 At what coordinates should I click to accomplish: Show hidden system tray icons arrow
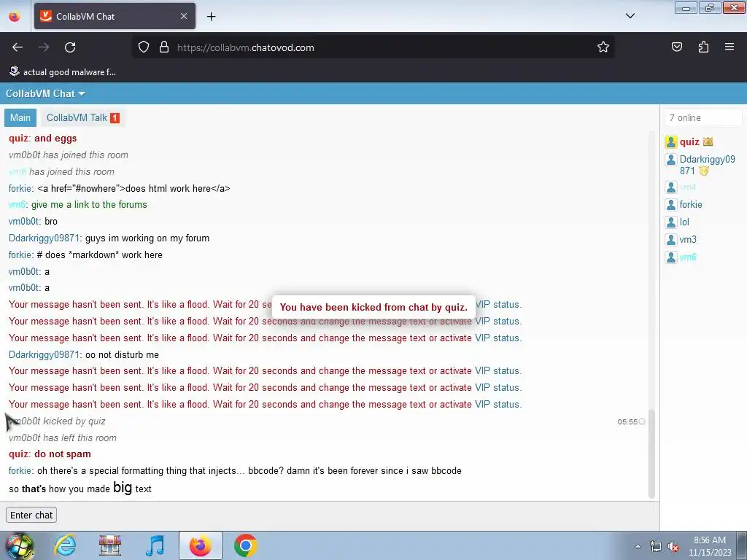pyautogui.click(x=638, y=546)
